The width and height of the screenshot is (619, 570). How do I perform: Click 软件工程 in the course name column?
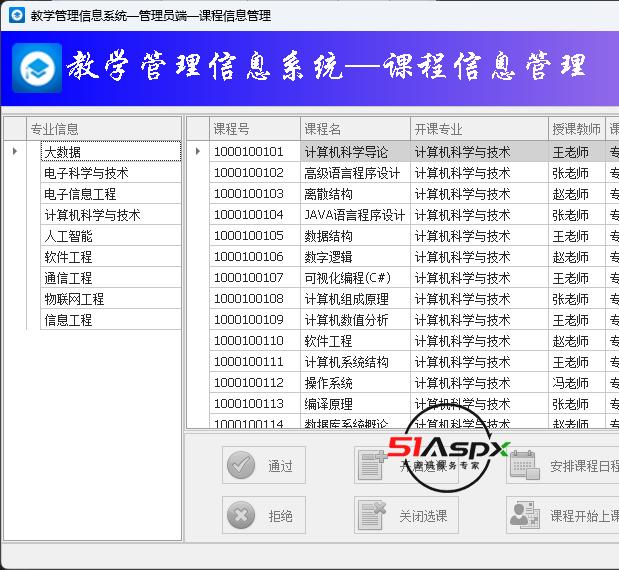pos(355,340)
